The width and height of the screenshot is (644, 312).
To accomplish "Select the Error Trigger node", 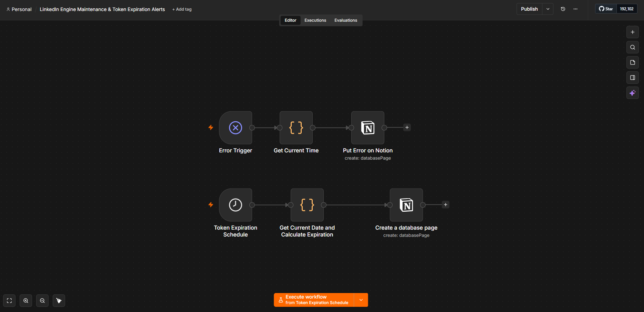I will coord(236,128).
